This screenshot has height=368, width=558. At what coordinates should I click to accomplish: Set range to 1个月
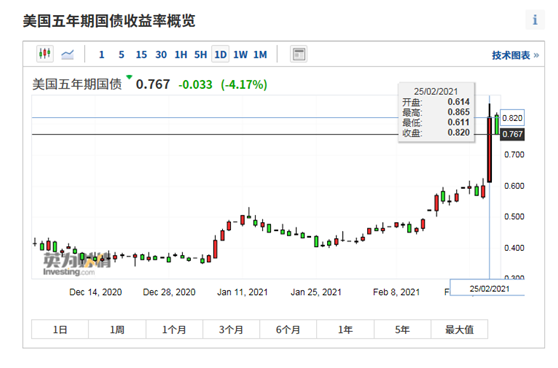pyautogui.click(x=174, y=330)
